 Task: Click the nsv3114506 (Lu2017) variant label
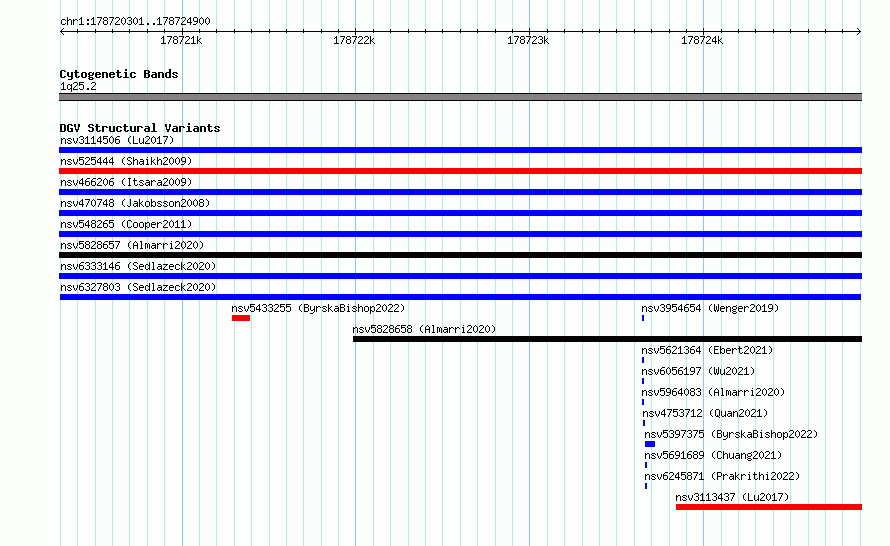[x=117, y=140]
